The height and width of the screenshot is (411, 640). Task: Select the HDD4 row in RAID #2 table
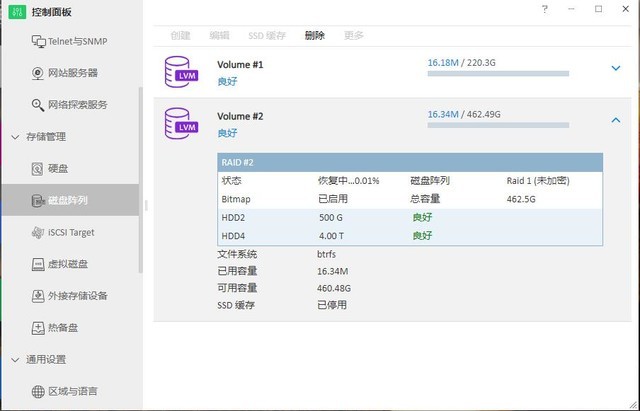pyautogui.click(x=410, y=235)
